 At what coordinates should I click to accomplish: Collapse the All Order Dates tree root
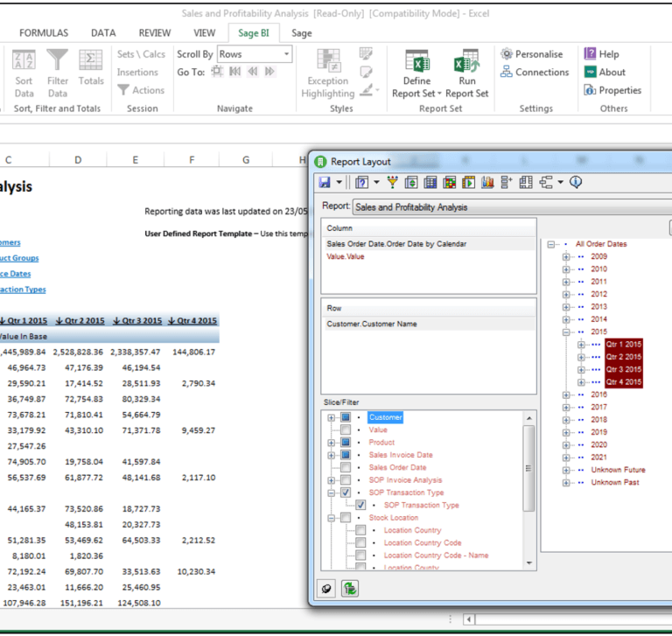pos(551,244)
